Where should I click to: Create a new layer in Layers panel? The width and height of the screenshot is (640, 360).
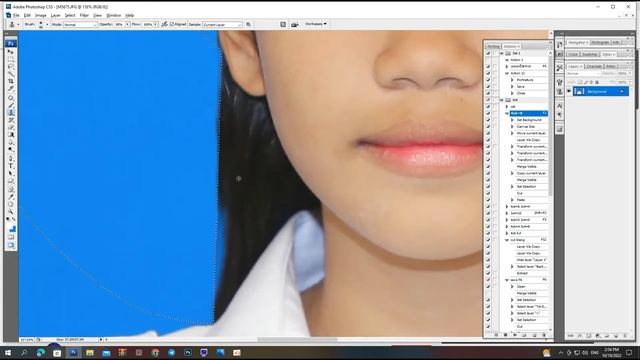click(x=616, y=336)
